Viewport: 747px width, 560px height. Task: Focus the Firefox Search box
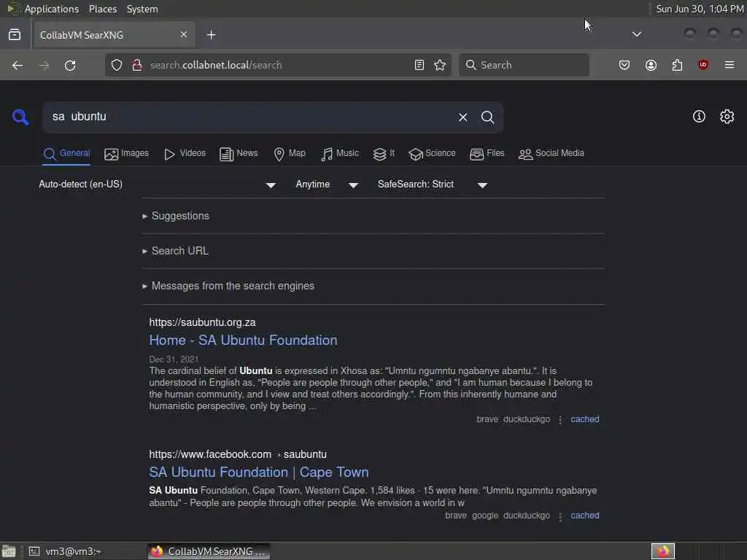tap(524, 65)
